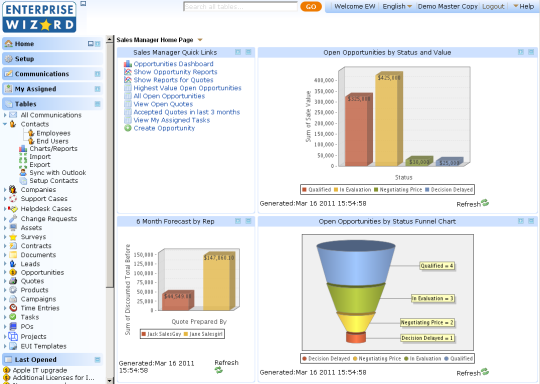Image resolution: width=540 pixels, height=384 pixels.
Task: Click the Employees person icon
Action: pyautogui.click(x=31, y=133)
